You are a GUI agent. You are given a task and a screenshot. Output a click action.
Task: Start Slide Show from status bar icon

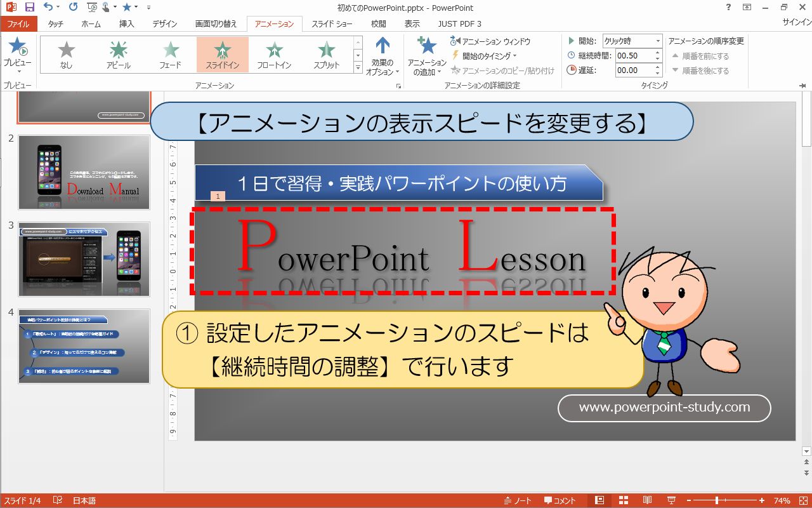click(671, 500)
